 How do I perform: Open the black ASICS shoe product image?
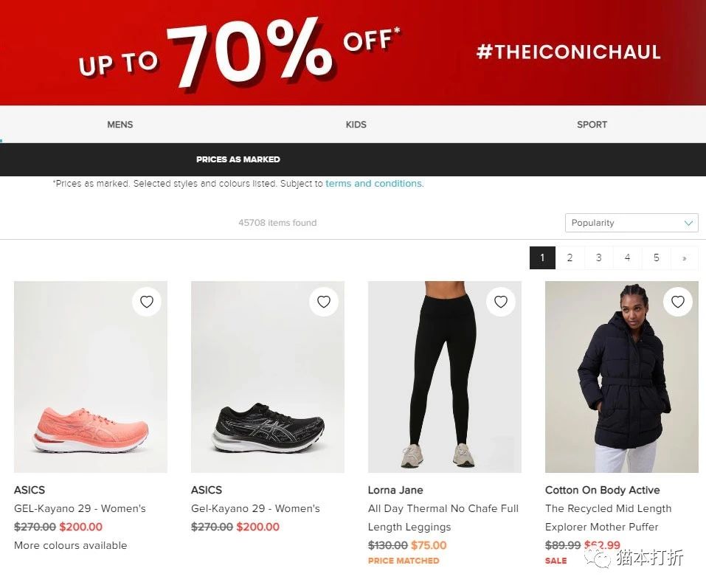268,377
